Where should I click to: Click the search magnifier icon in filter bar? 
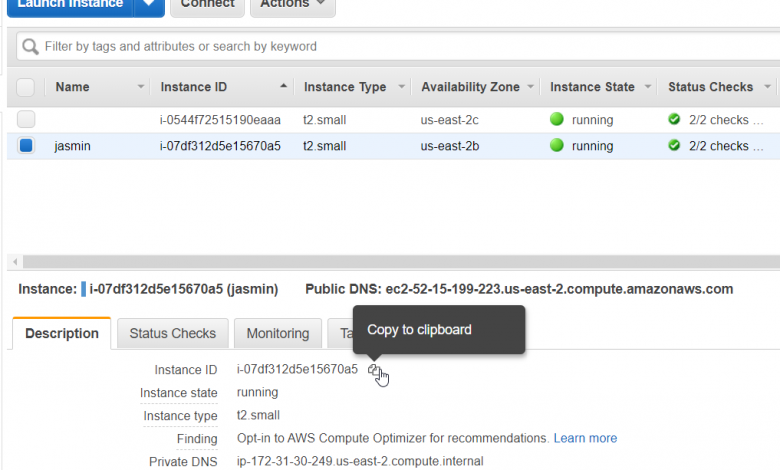(31, 46)
